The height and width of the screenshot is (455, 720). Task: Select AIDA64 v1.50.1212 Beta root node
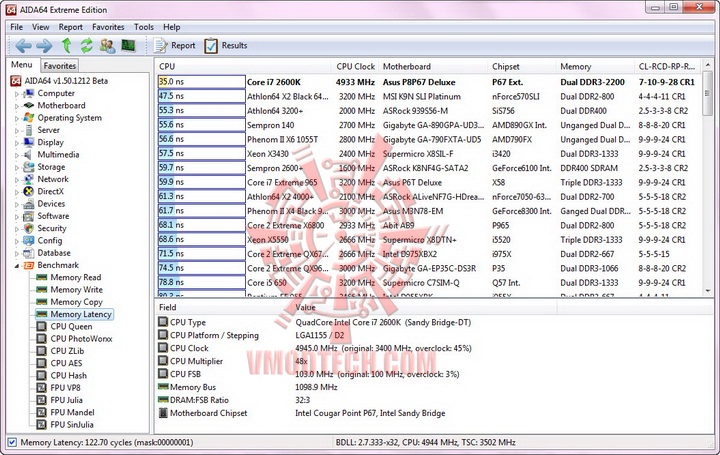[x=66, y=81]
